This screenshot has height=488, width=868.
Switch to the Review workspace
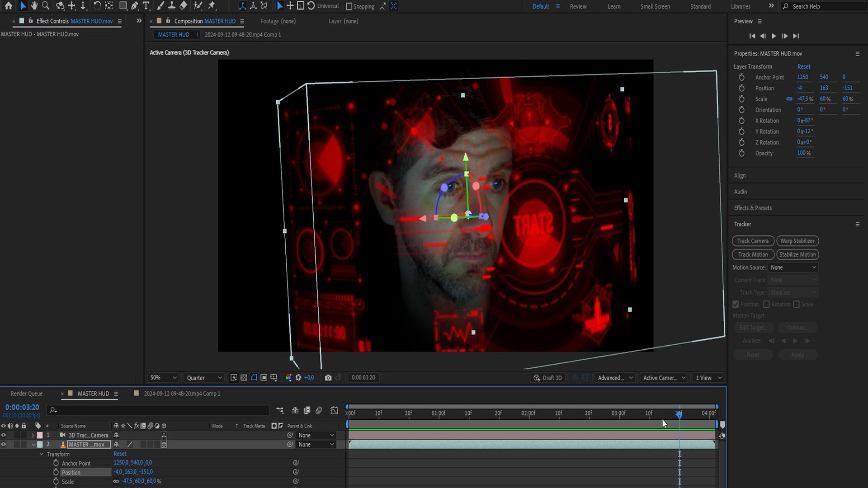click(x=578, y=6)
